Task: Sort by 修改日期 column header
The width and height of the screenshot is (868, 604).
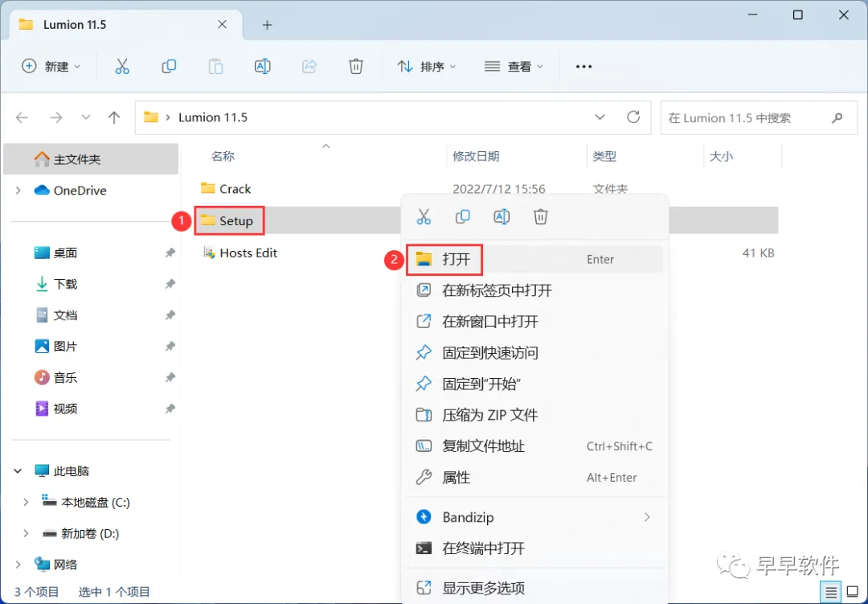Action: (x=476, y=156)
